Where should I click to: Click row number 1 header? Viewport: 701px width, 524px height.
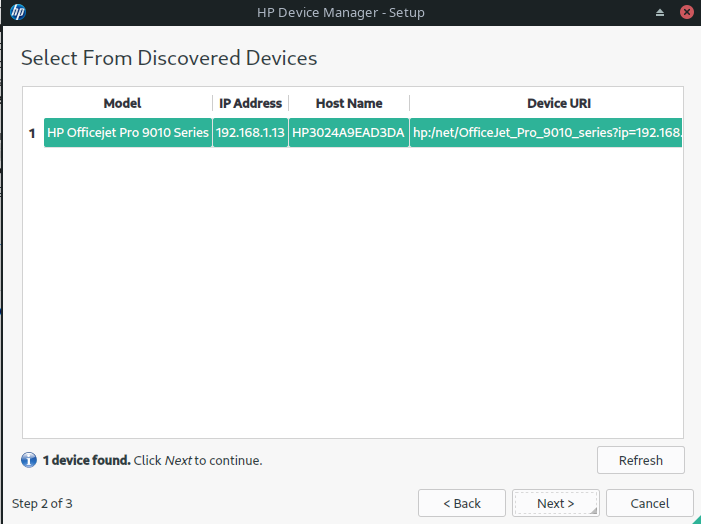point(32,133)
